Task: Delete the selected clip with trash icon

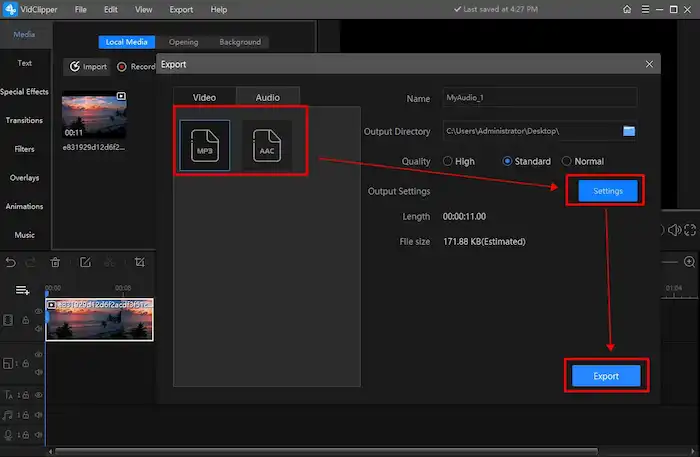Action: 55,262
